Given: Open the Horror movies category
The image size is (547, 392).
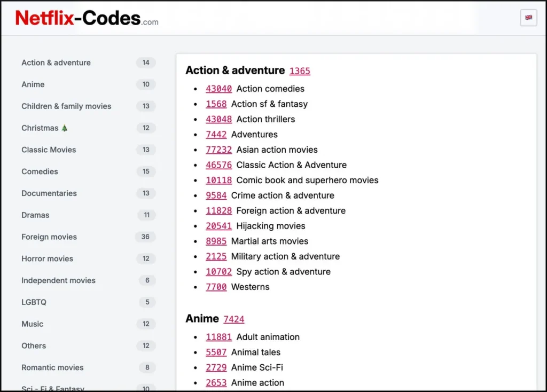Looking at the screenshot, I should (x=47, y=259).
